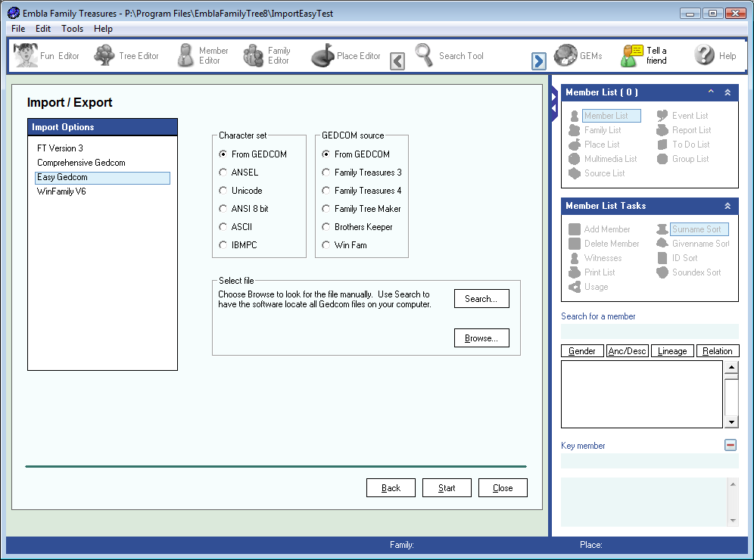Click Search for a member field
The image size is (754, 560).
650,331
